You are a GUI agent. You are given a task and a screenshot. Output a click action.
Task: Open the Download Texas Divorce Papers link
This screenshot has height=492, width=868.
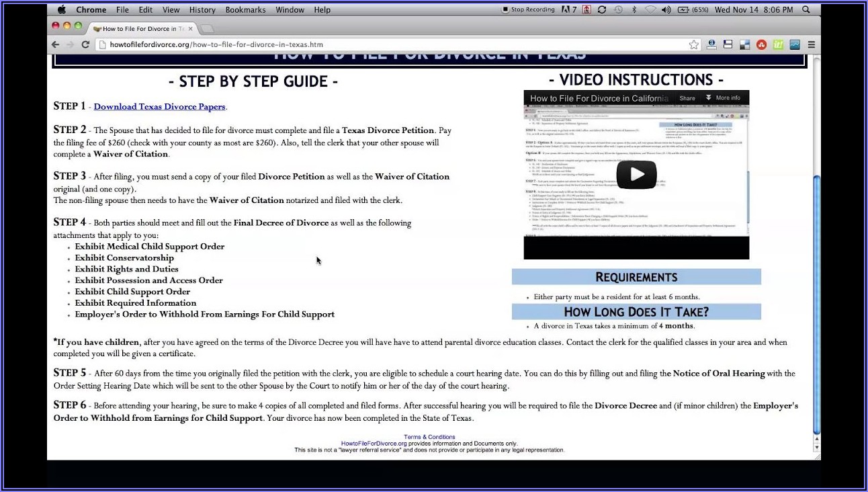coord(159,107)
